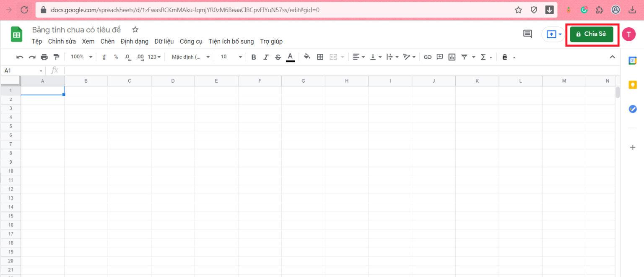Viewport: 644px width, 277px height.
Task: Open the input tools ê icon
Action: pos(504,57)
